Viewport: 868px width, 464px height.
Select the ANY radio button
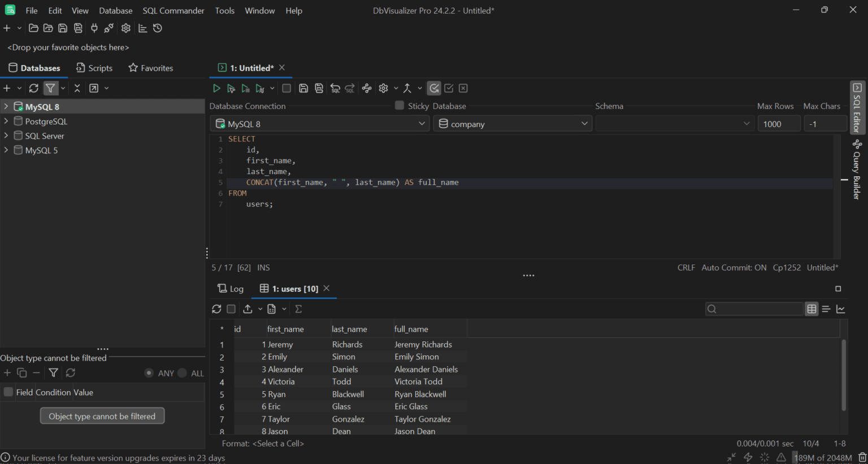(x=149, y=373)
